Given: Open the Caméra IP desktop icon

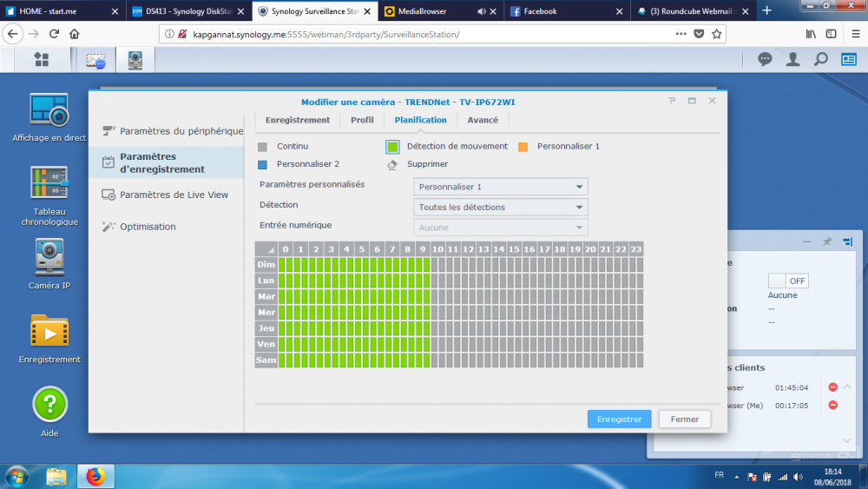Looking at the screenshot, I should point(49,258).
